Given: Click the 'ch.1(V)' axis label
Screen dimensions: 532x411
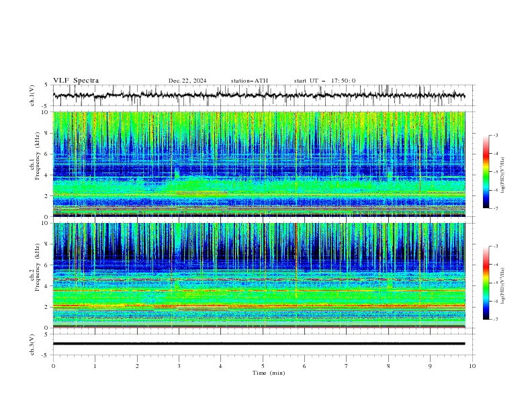Looking at the screenshot, I should click(32, 95).
